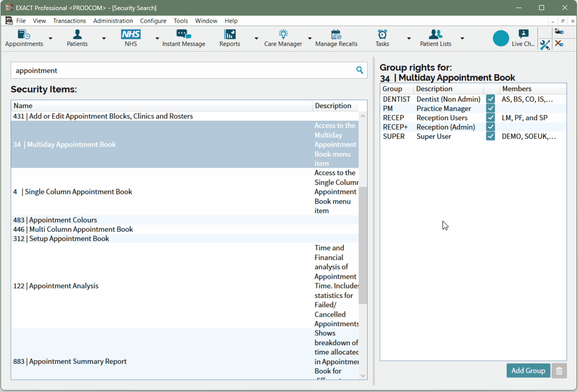This screenshot has height=392, width=578.
Task: Select '883 | Appointment Summary Report' row
Action: (x=185, y=354)
